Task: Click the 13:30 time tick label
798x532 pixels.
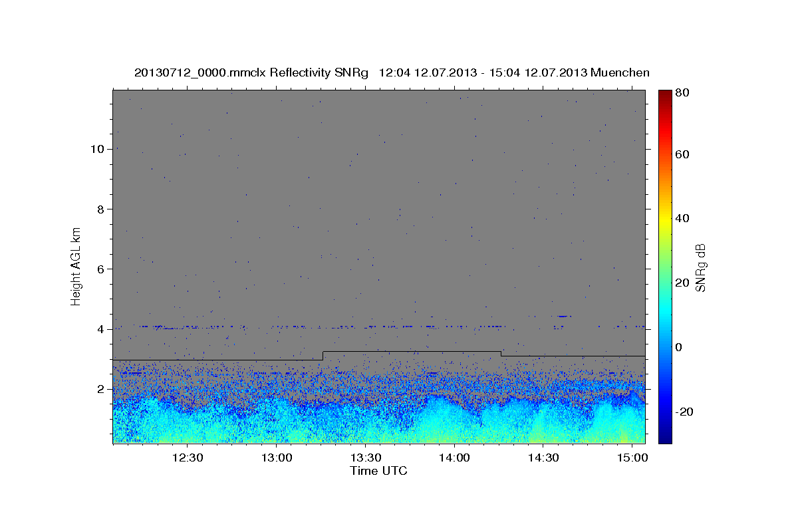Action: pyautogui.click(x=366, y=458)
